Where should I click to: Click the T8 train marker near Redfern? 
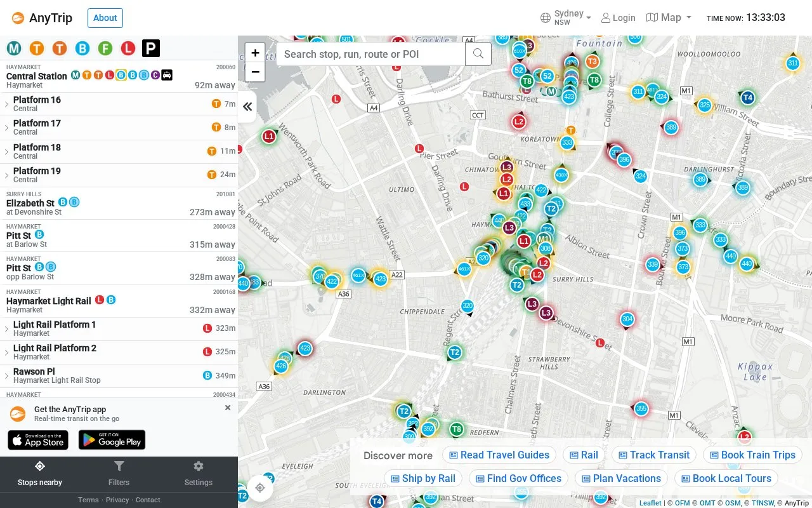[456, 429]
